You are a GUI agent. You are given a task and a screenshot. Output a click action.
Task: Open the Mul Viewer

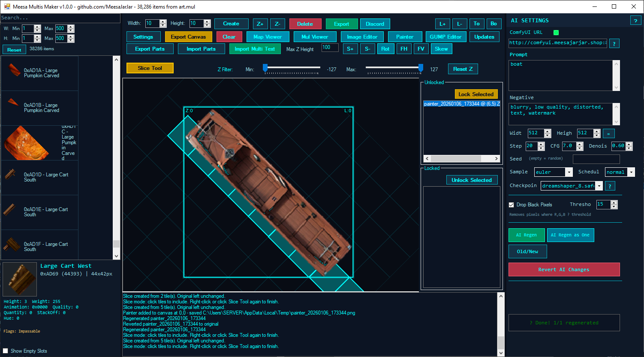coord(315,37)
